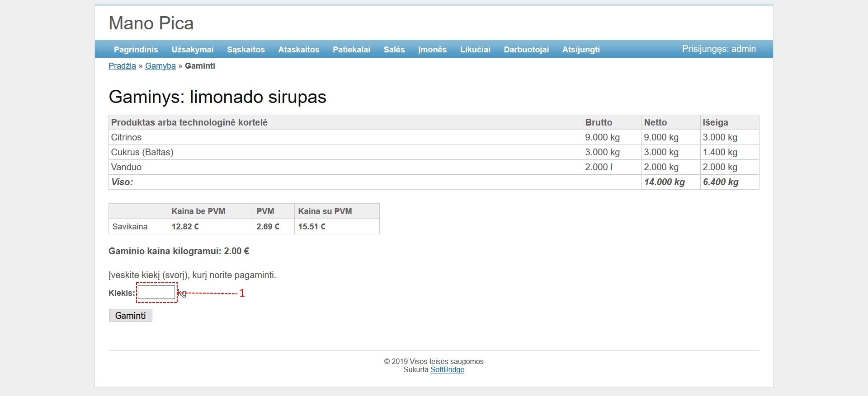This screenshot has height=396, width=868.
Task: Open the Sąskaitos menu
Action: click(x=245, y=50)
